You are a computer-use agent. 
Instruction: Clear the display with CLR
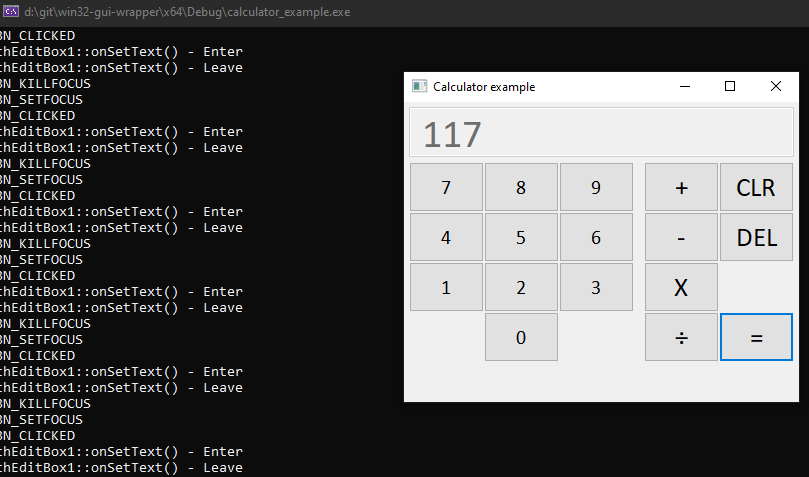[756, 187]
